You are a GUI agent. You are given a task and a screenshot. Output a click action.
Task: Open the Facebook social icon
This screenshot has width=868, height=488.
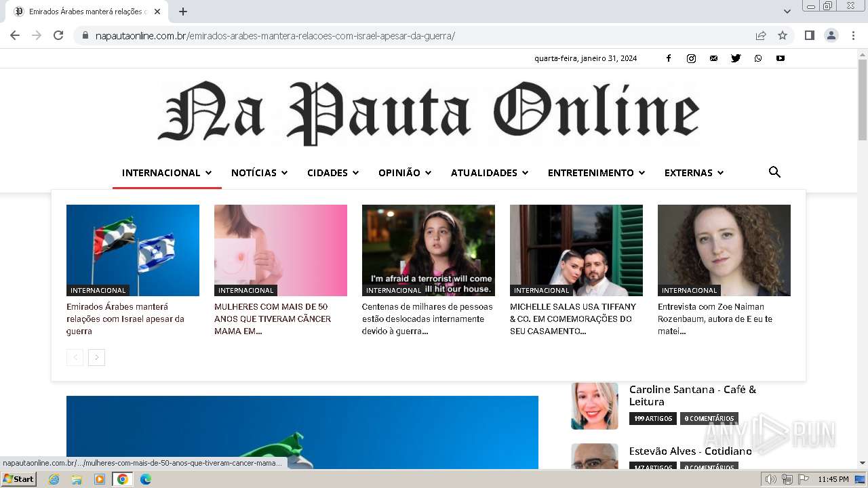(668, 58)
